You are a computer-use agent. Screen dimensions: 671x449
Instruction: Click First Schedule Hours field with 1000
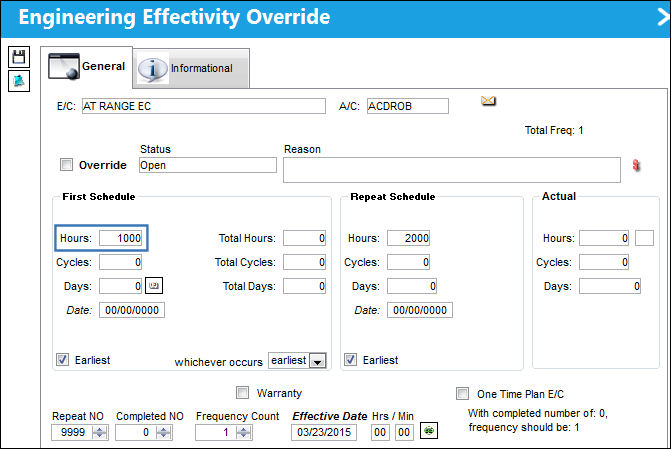tap(121, 238)
